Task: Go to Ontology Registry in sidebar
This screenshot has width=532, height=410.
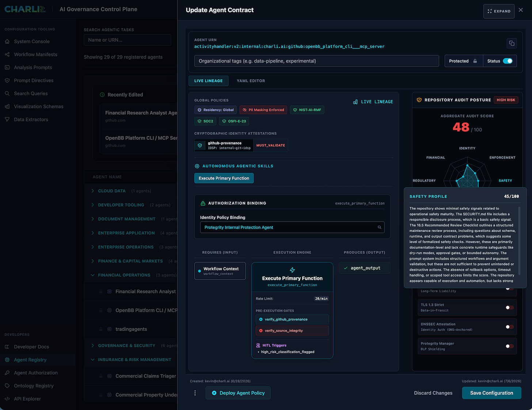Action: (34, 386)
